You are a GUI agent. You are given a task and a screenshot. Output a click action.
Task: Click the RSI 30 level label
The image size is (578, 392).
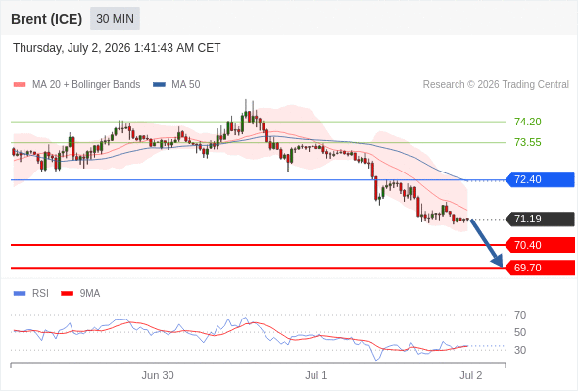(x=520, y=350)
